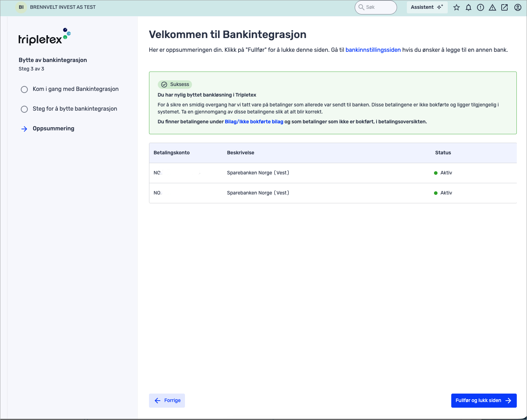Click the exclamation info circle icon
Screen dimensions: 527x420
pyautogui.click(x=480, y=7)
